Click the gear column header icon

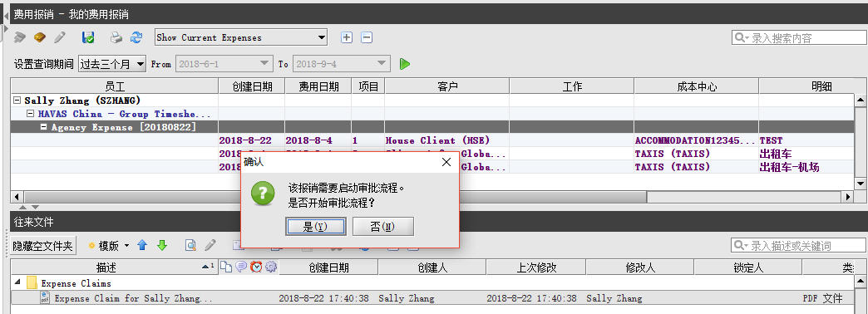coord(271,267)
